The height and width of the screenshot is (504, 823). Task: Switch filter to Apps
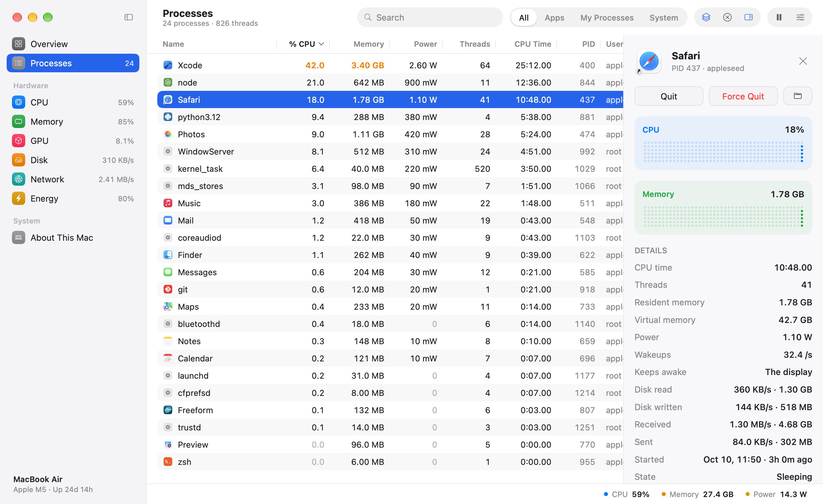(x=555, y=17)
